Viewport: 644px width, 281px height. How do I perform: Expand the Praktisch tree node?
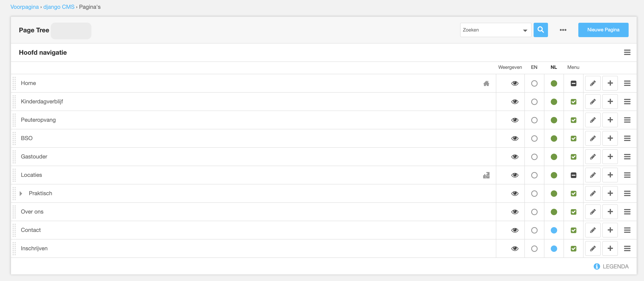point(21,194)
